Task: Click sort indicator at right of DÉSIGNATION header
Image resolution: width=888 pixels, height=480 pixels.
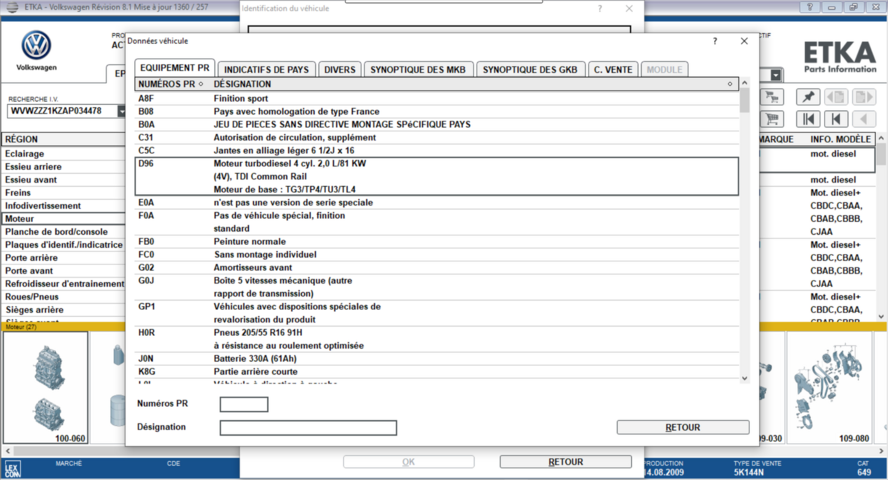Action: [x=730, y=84]
